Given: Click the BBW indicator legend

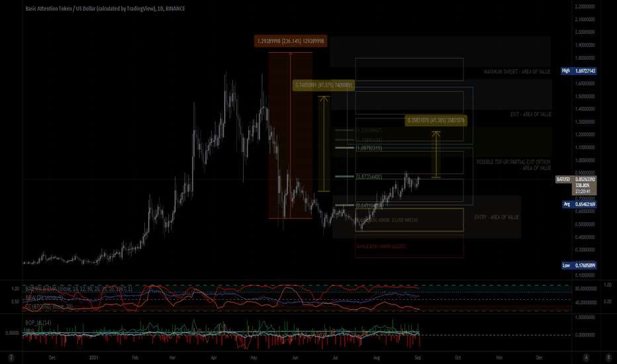Looking at the screenshot, I should pos(44,298).
